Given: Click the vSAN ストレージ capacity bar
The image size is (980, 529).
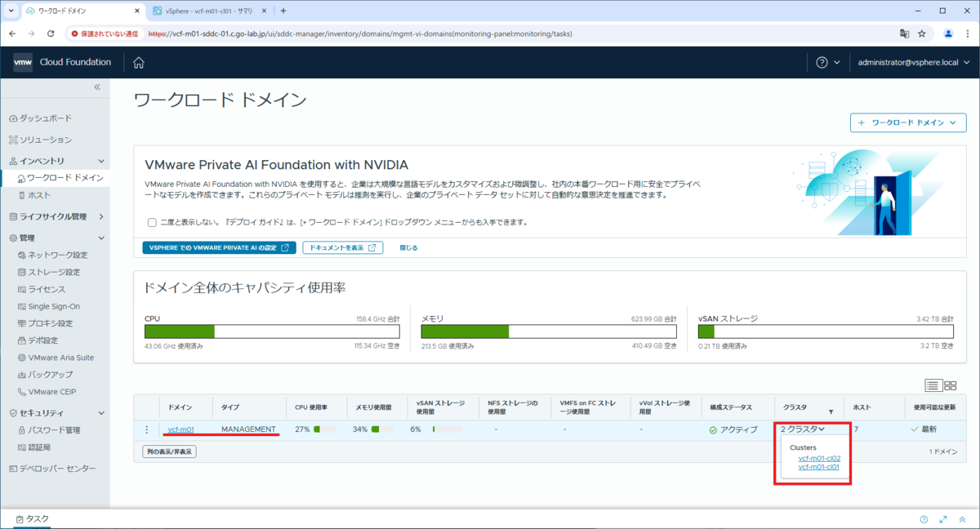Looking at the screenshot, I should click(x=826, y=331).
